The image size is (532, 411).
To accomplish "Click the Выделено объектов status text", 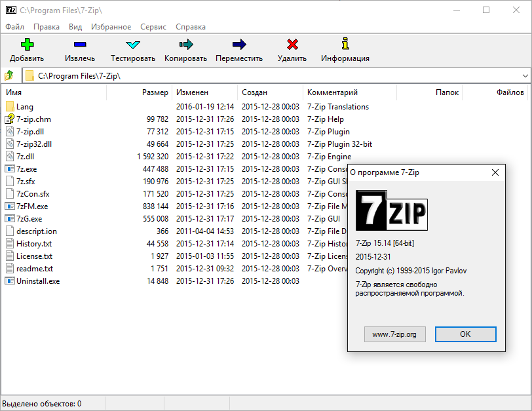I will click(x=42, y=404).
